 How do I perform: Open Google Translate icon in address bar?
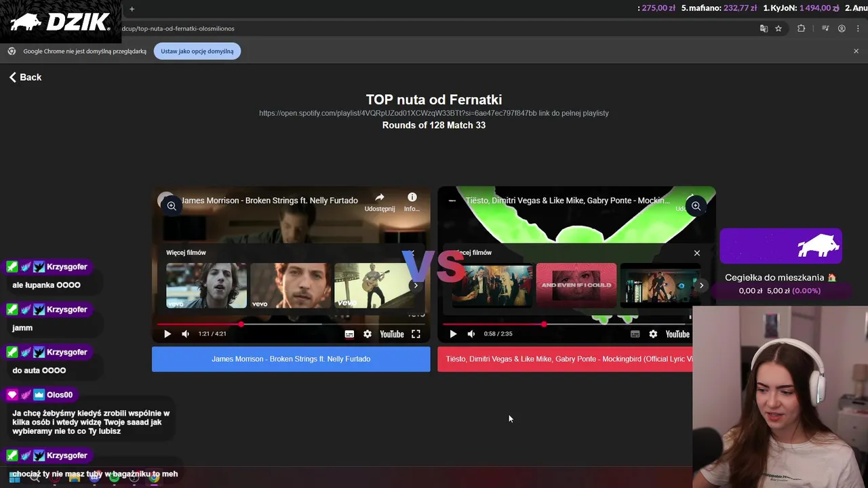point(764,28)
